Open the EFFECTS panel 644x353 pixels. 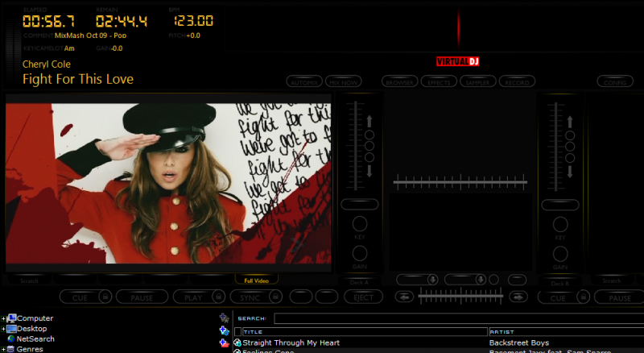coord(439,82)
